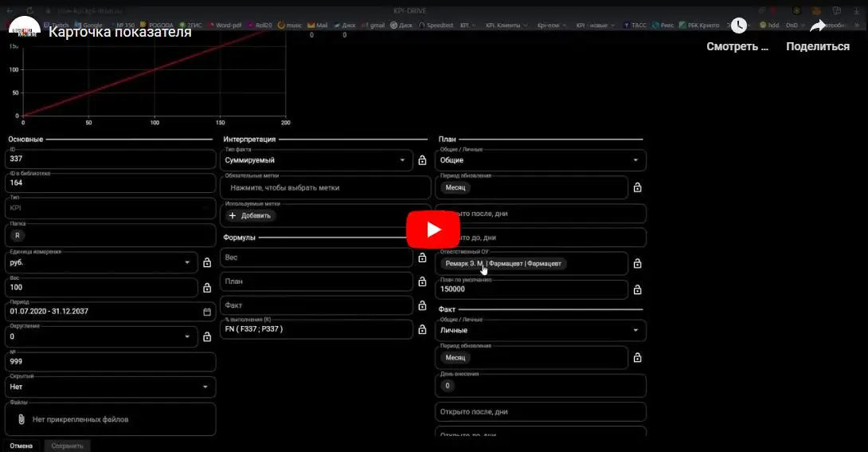
Task: Click Факт section Открыто после, дни field
Action: 541,411
